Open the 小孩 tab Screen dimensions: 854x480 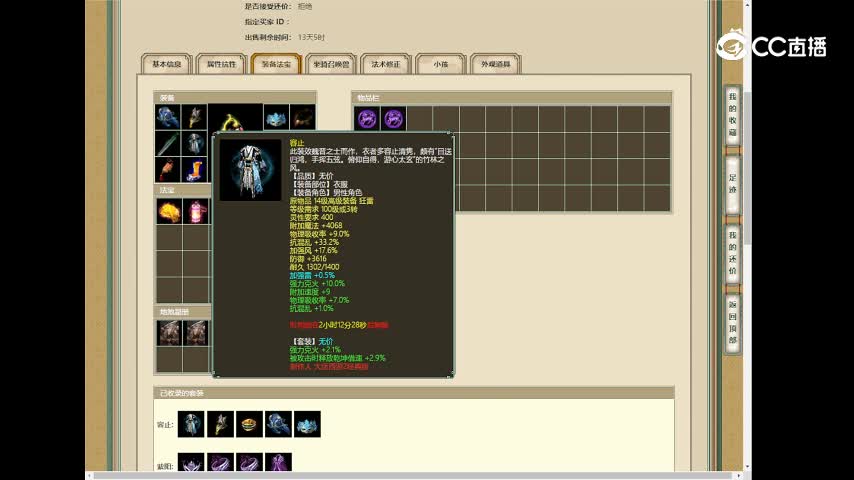coord(441,64)
